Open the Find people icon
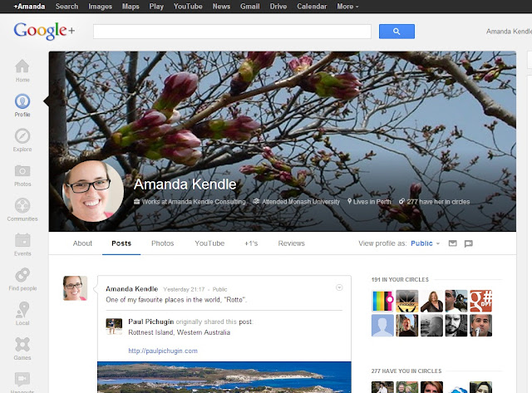Image resolution: width=532 pixels, height=393 pixels. 22,275
